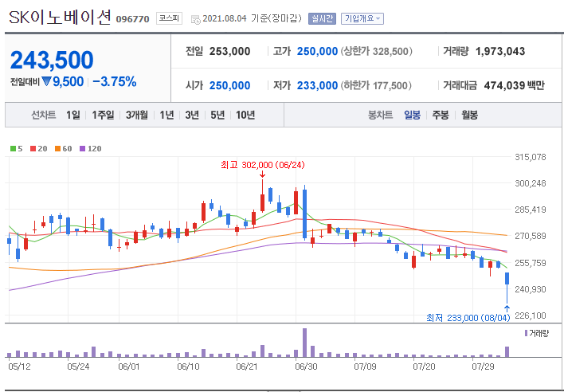Click the 06/21 date axis label
Image resolution: width=564 pixels, height=392 pixels.
246,367
